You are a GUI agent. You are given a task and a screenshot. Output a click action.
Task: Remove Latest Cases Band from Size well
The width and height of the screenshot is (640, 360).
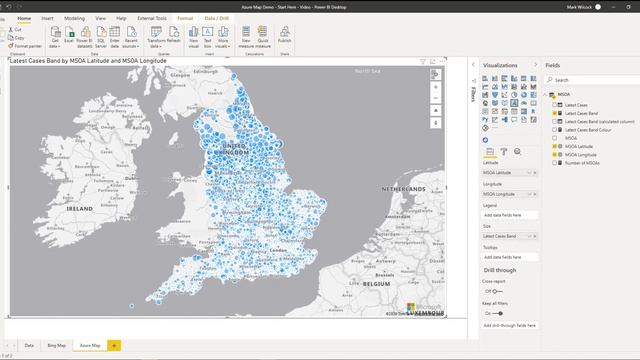(535, 236)
